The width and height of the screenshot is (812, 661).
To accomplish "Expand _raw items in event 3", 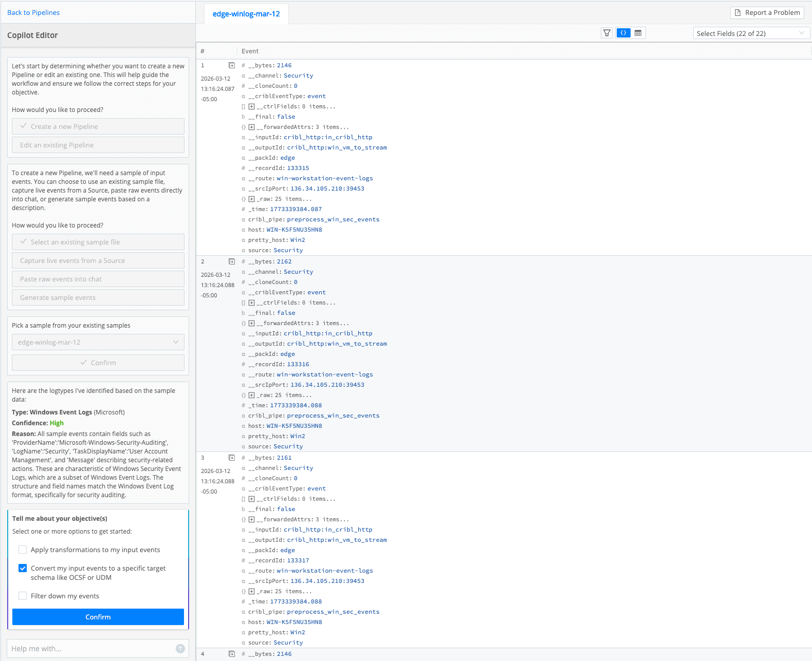I will click(252, 591).
